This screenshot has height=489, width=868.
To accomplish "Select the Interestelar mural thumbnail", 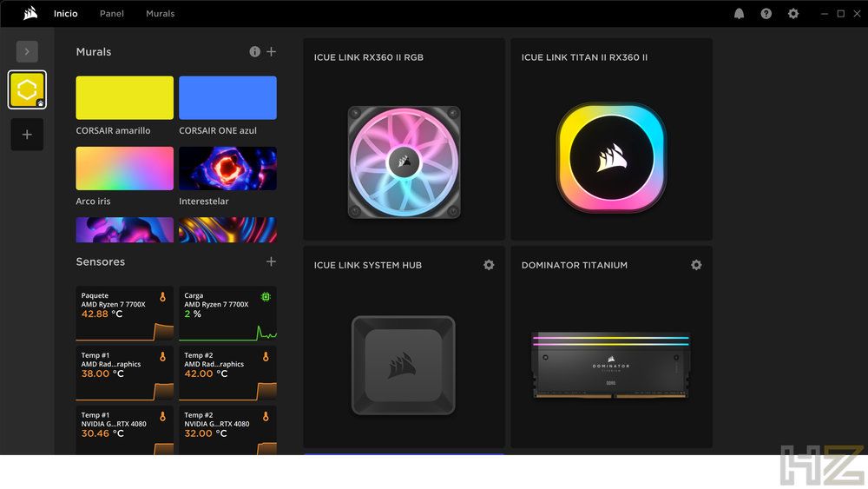I will tap(227, 169).
